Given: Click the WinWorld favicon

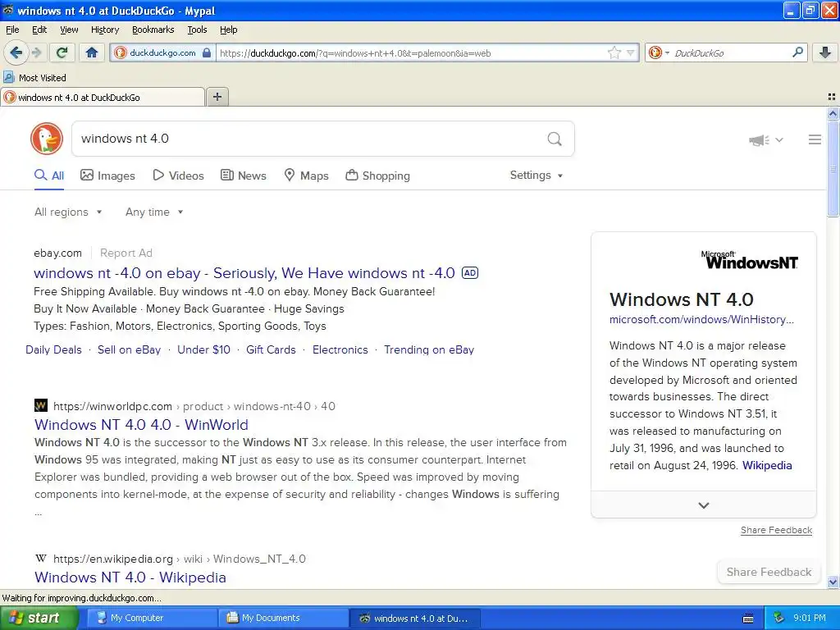Looking at the screenshot, I should 41,405.
